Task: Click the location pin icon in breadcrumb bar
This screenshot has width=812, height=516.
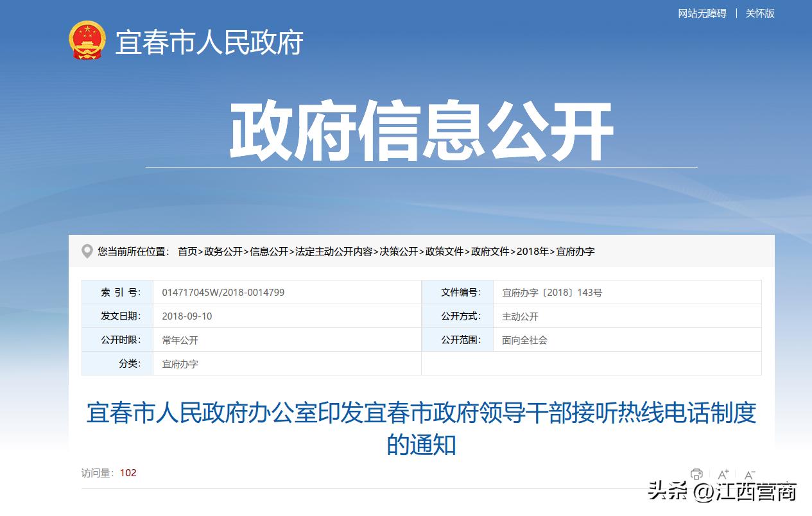Action: click(x=88, y=252)
